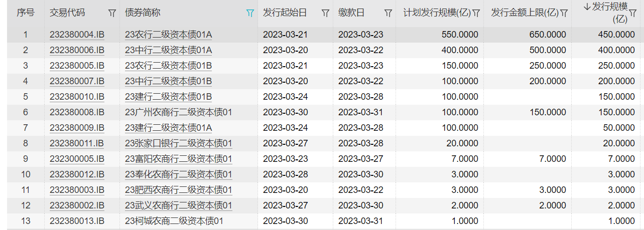644x230 pixels.
Task: Open bond 23建行二级资本债01B
Action: coord(168,97)
